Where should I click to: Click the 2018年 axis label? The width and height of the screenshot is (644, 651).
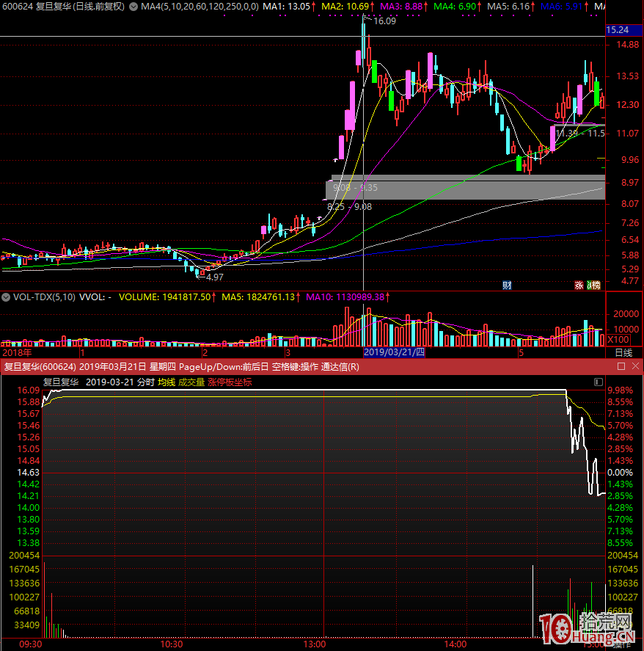point(17,352)
